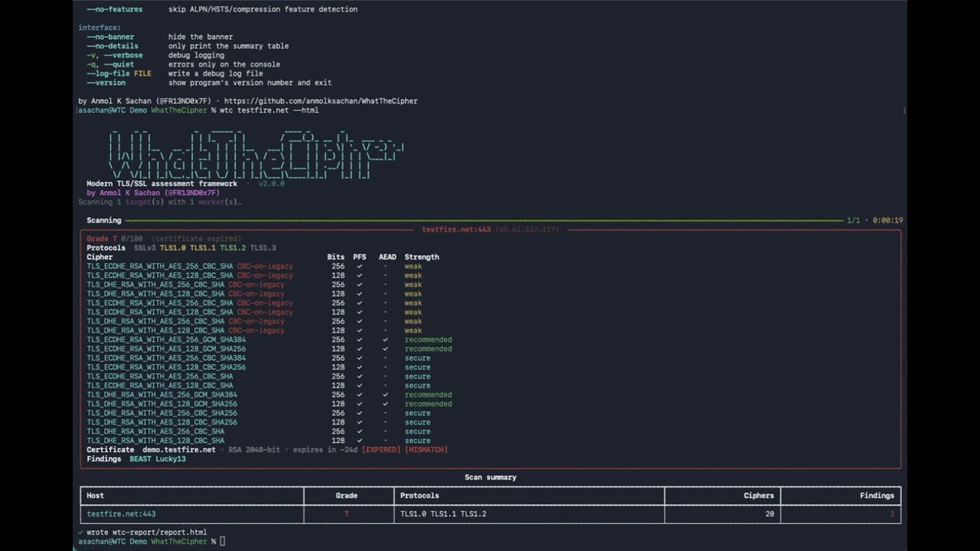
Task: Click the Strength column header
Action: click(x=422, y=257)
